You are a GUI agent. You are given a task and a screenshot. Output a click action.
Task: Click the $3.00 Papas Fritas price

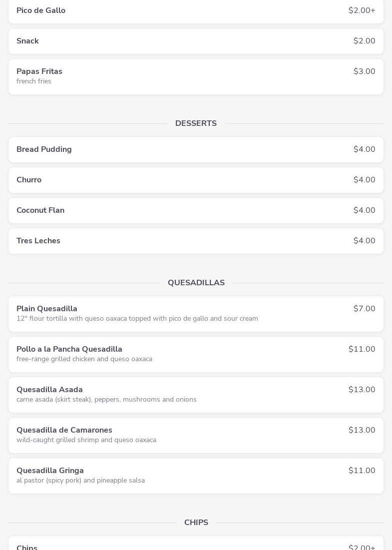tap(364, 71)
